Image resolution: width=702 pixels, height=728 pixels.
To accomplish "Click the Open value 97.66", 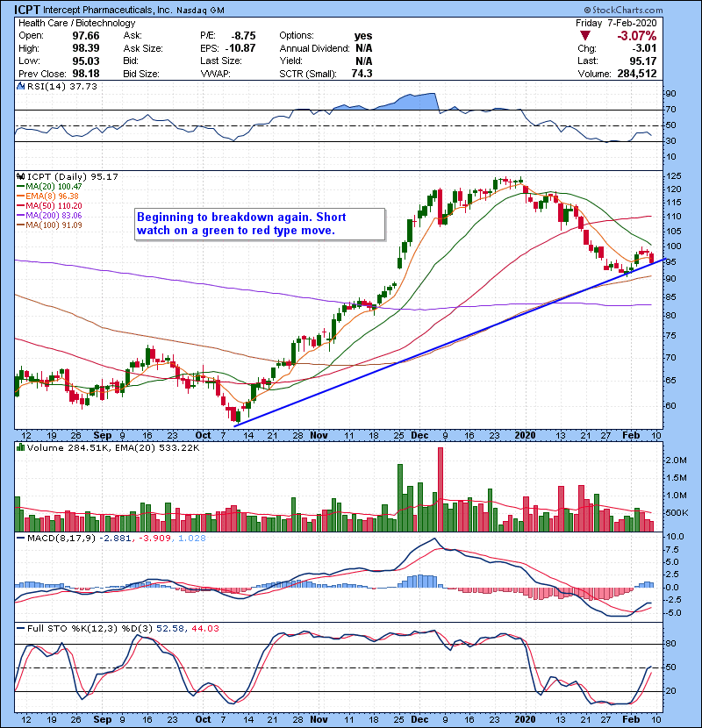I will pos(85,36).
